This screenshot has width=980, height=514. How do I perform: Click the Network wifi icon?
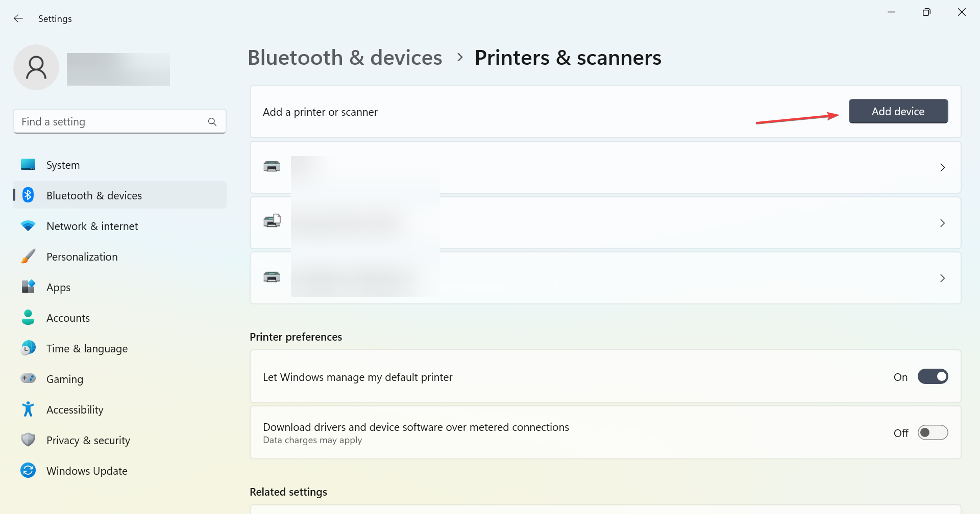pyautogui.click(x=28, y=225)
